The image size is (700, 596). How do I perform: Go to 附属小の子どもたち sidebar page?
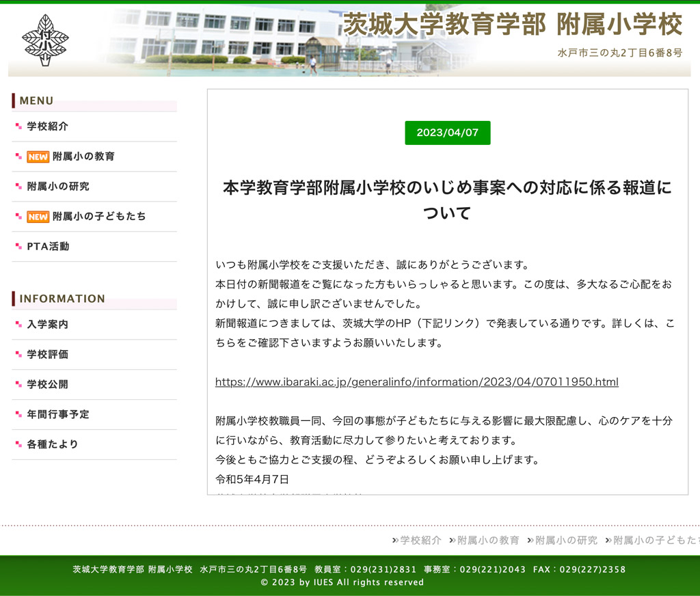pyautogui.click(x=99, y=217)
